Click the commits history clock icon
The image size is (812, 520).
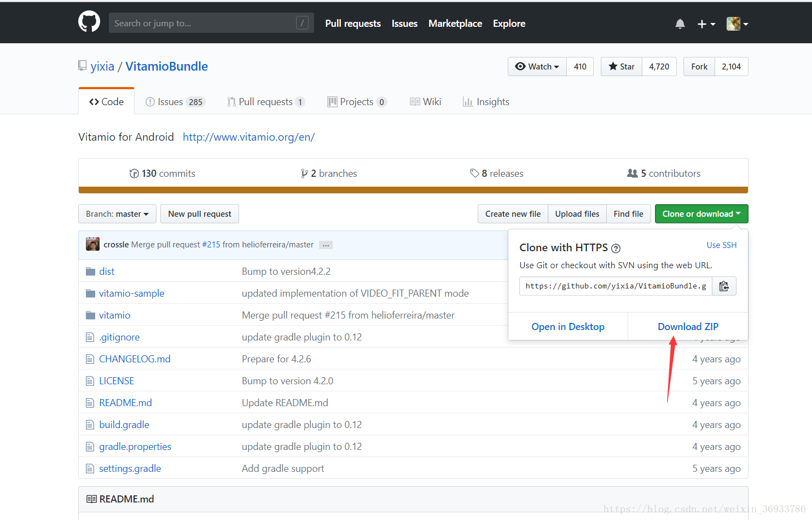(134, 174)
